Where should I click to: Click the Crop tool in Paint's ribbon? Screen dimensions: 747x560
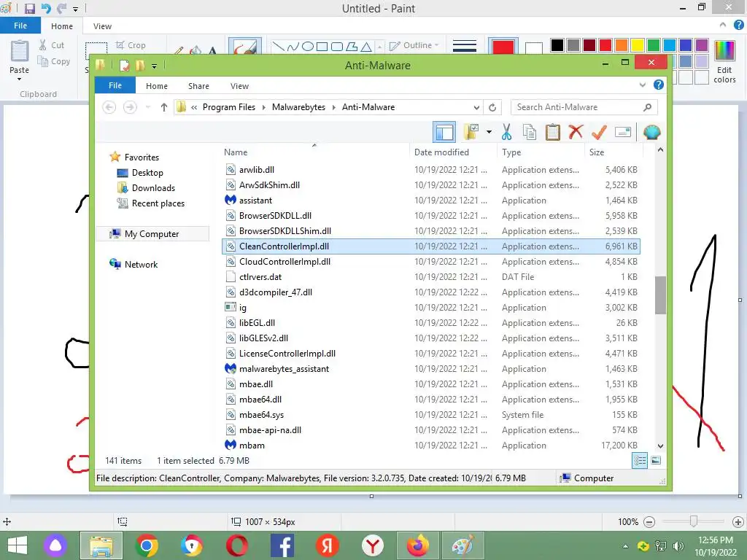pyautogui.click(x=131, y=45)
